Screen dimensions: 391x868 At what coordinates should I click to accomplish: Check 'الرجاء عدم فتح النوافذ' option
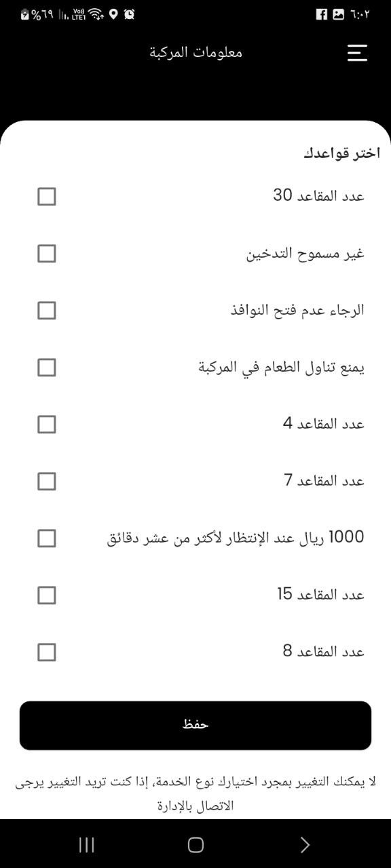coord(46,311)
